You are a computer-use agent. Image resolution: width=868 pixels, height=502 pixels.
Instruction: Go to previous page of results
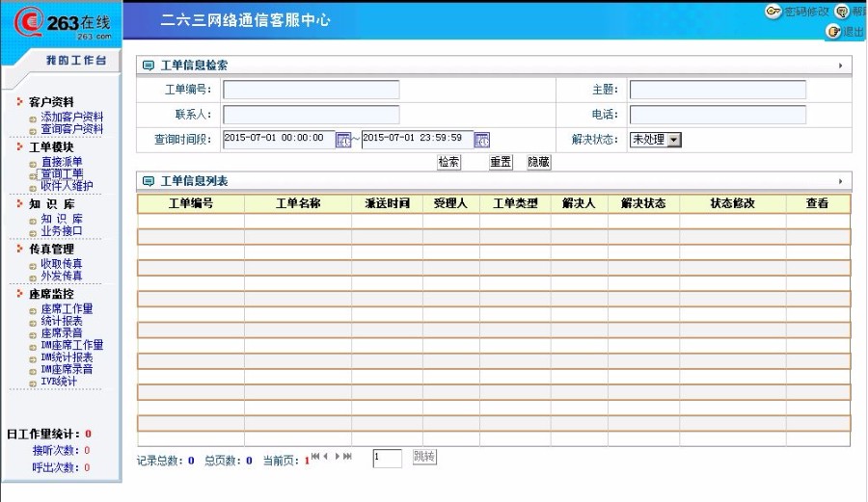(326, 456)
